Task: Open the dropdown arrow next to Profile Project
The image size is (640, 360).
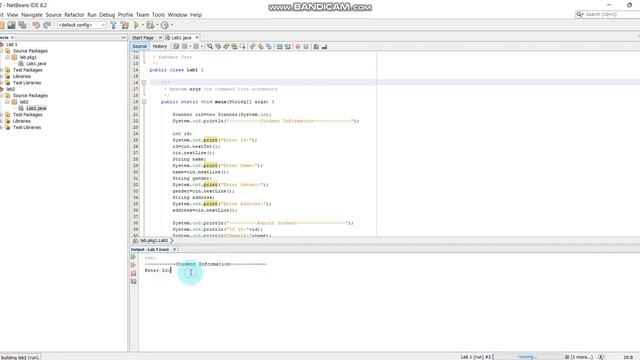Action: coord(171,25)
